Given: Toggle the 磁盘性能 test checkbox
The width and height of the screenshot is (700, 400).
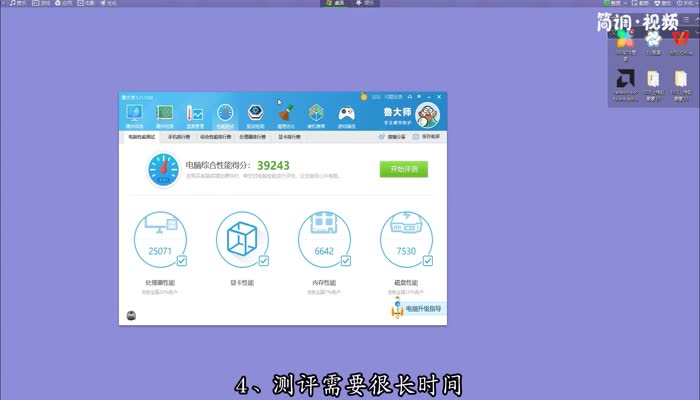Looking at the screenshot, I should point(428,261).
